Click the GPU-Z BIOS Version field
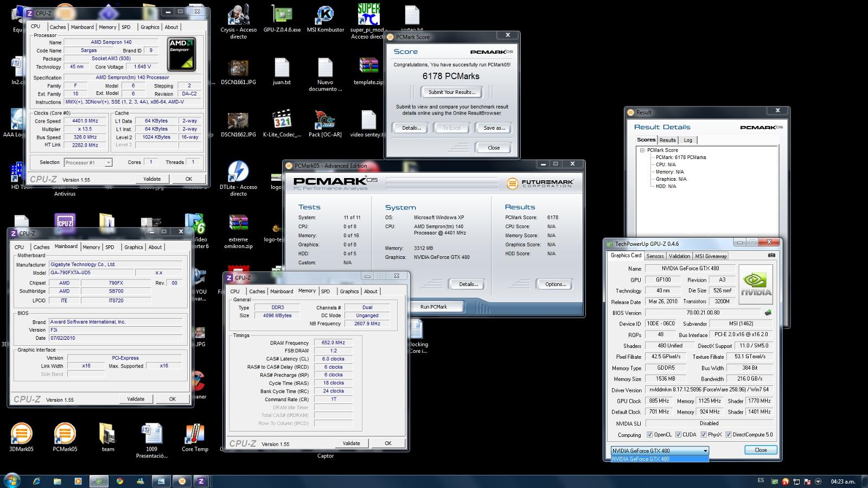Screen dimensions: 868x488 703,313
